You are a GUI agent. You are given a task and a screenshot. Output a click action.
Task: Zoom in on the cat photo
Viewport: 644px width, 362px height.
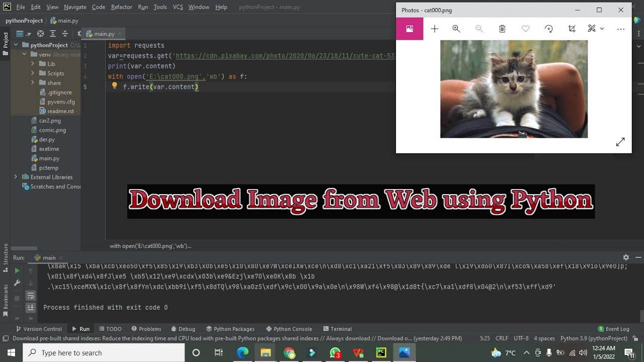tap(456, 29)
